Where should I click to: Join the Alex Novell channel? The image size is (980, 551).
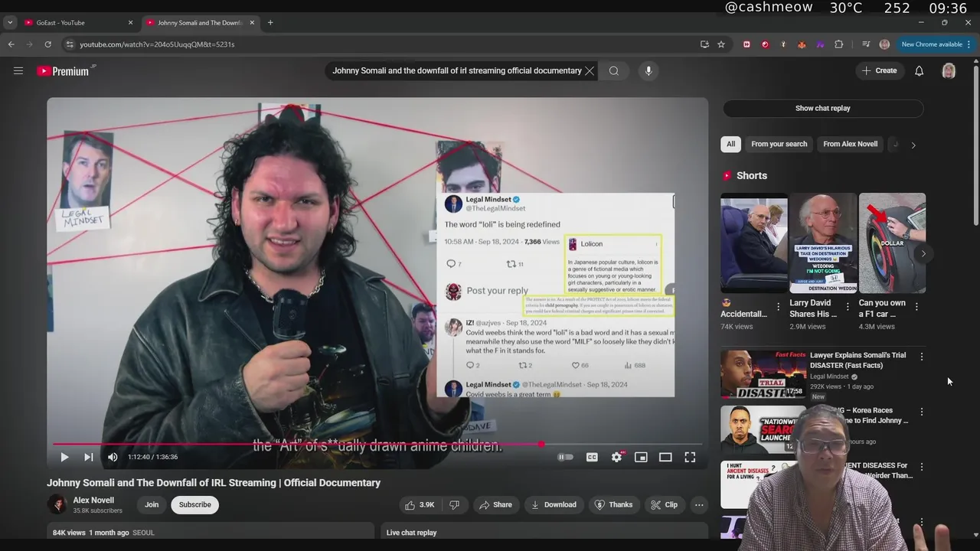152,504
